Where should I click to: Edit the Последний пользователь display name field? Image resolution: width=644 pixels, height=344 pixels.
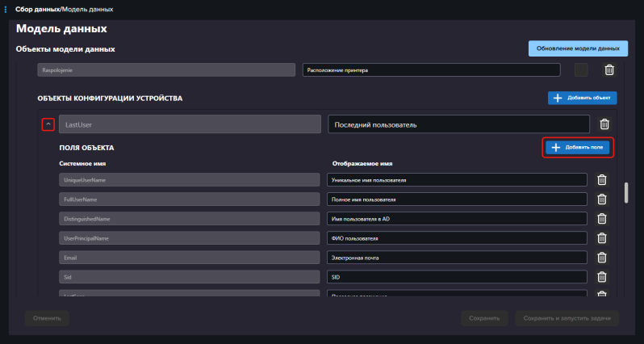click(x=458, y=125)
